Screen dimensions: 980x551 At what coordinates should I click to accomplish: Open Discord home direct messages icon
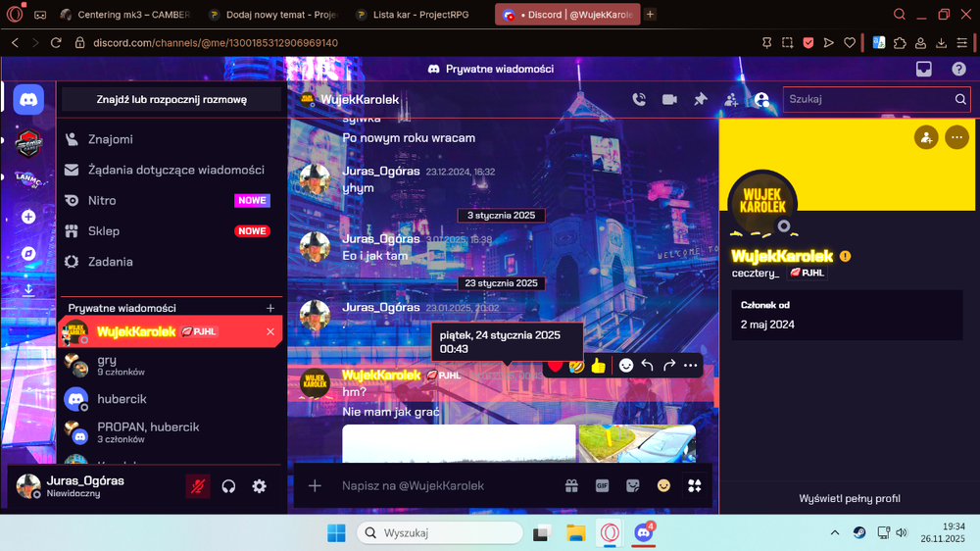tap(28, 99)
